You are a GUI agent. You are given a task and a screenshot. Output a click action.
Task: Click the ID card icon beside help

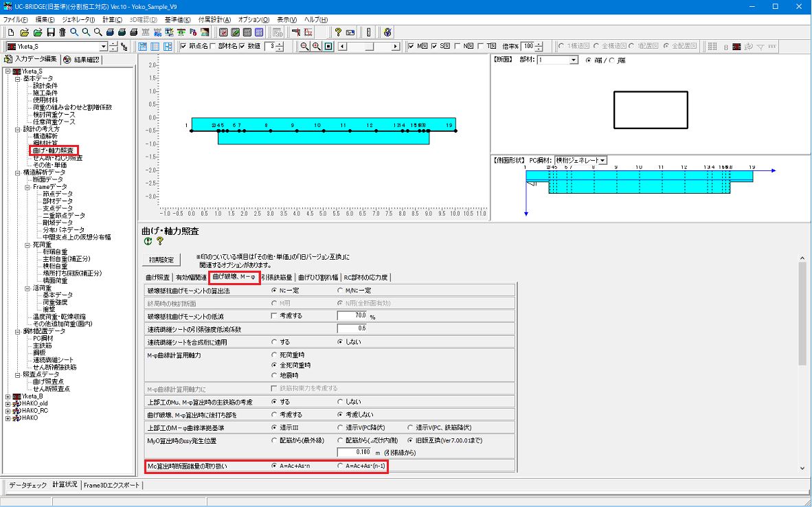pos(350,32)
